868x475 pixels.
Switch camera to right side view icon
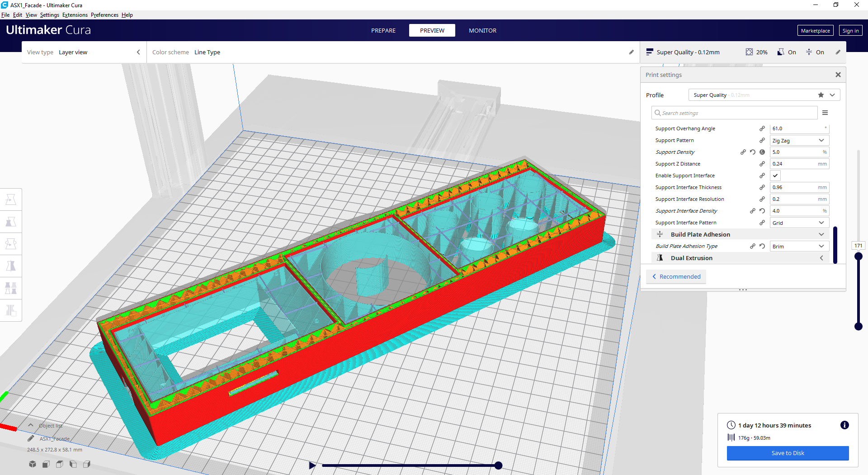(87, 464)
